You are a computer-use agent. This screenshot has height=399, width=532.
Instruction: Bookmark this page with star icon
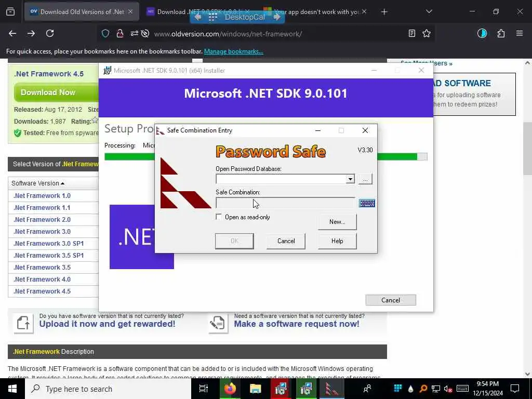[x=427, y=33]
